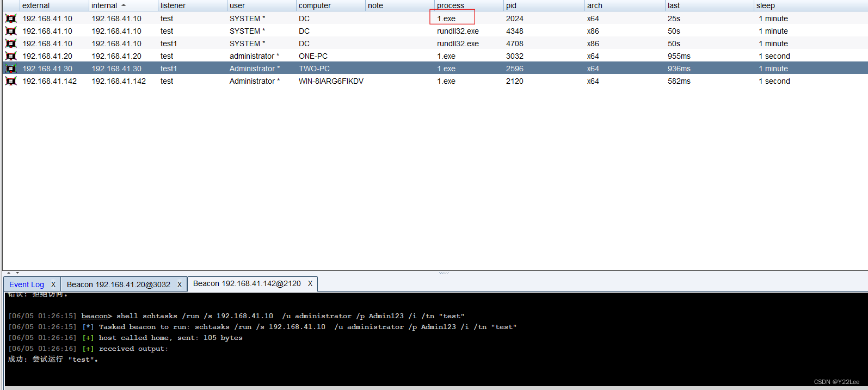Viewport: 868px width, 390px height.
Task: Sort by the note column header
Action: click(x=399, y=5)
